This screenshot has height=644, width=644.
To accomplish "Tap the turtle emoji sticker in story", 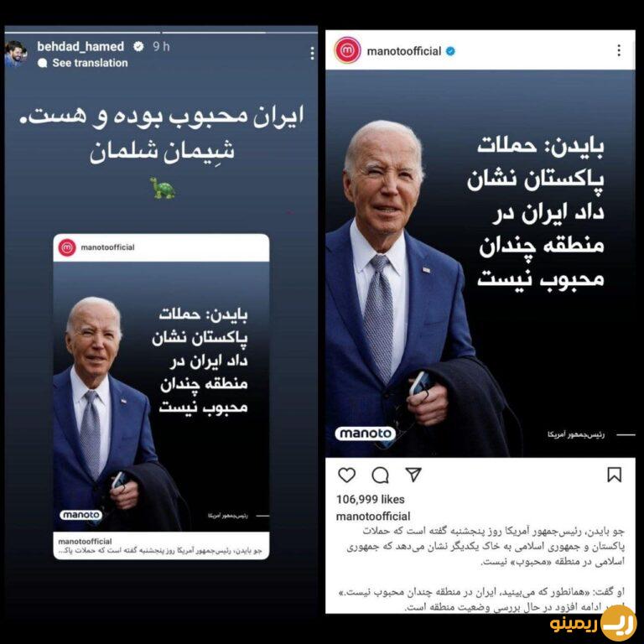I will click(x=163, y=188).
